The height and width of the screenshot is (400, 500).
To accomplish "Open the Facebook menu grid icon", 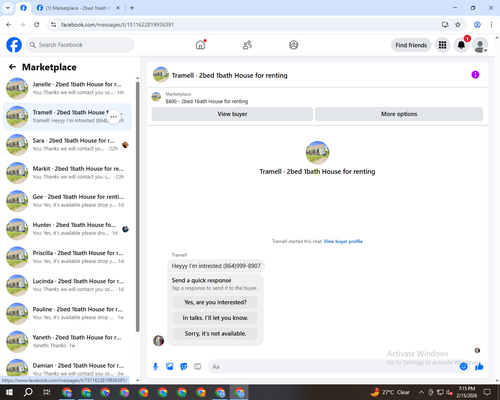I will [442, 45].
